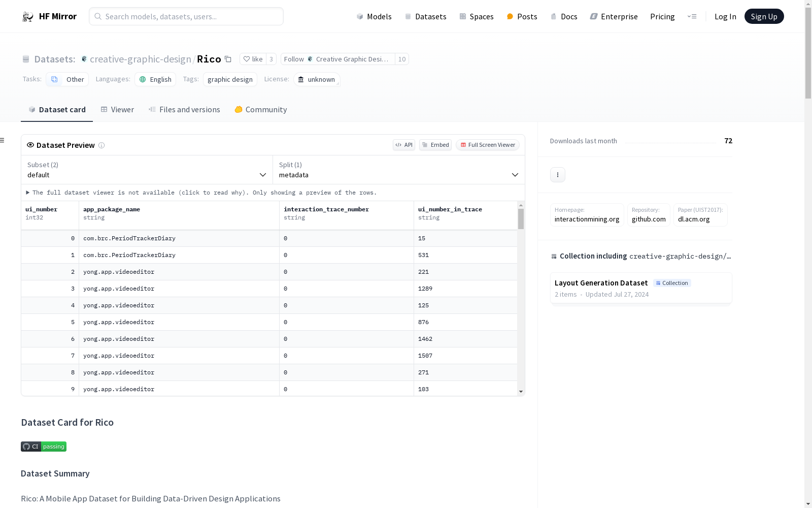The height and width of the screenshot is (508, 812).
Task: Follow Creative Graphic Design organization
Action: [x=294, y=59]
